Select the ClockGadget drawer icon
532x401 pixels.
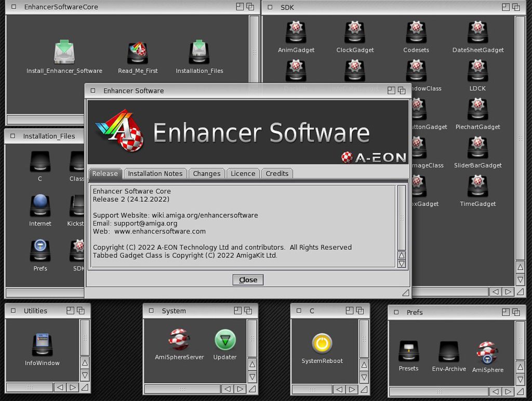coord(355,32)
